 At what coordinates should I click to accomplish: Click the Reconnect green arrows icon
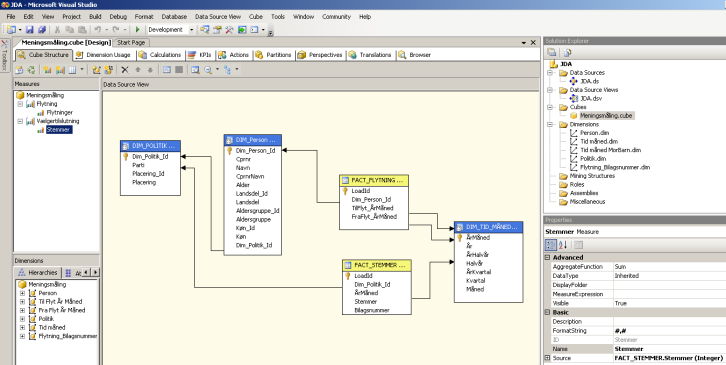pos(31,70)
